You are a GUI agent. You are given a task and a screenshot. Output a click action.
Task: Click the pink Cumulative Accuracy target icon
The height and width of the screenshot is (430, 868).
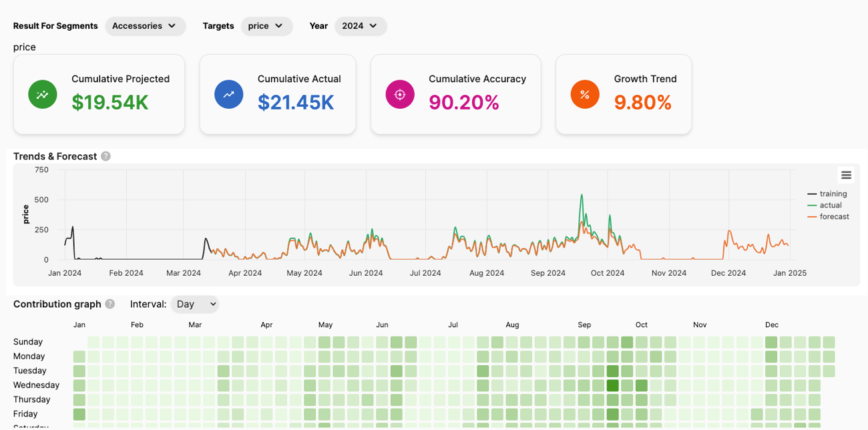[400, 94]
